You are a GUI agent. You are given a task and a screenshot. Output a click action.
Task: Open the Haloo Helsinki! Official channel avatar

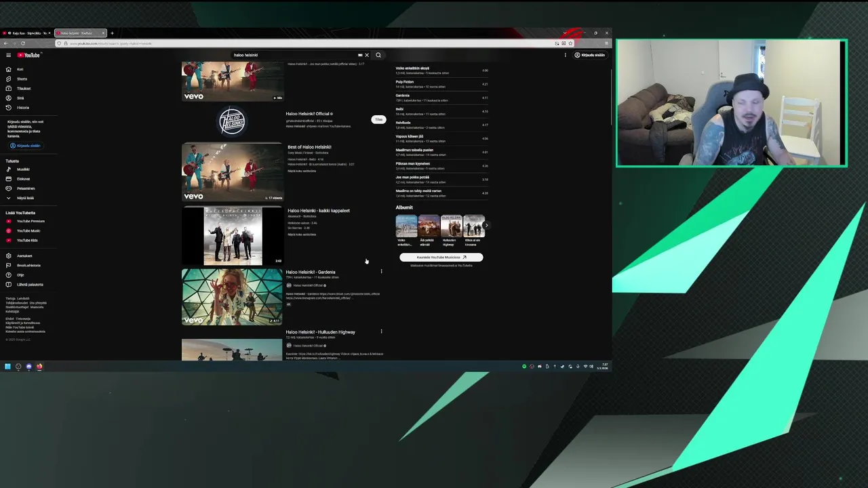pyautogui.click(x=232, y=121)
